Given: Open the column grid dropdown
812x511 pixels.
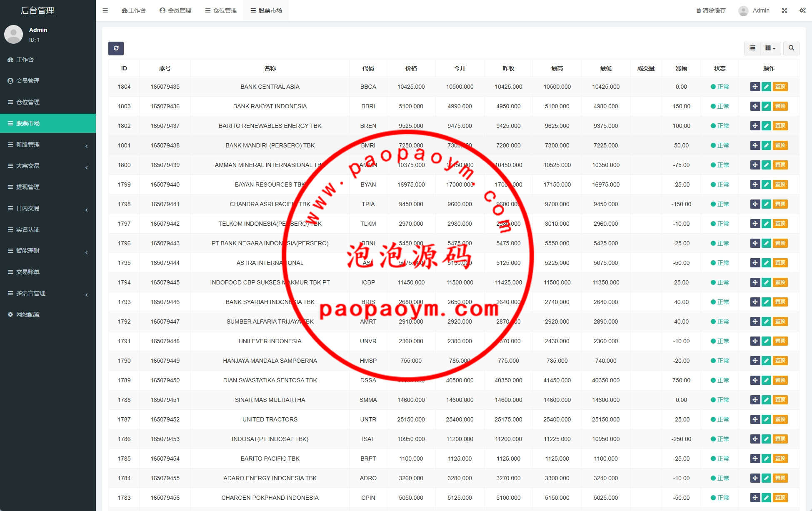Looking at the screenshot, I should pyautogui.click(x=770, y=48).
